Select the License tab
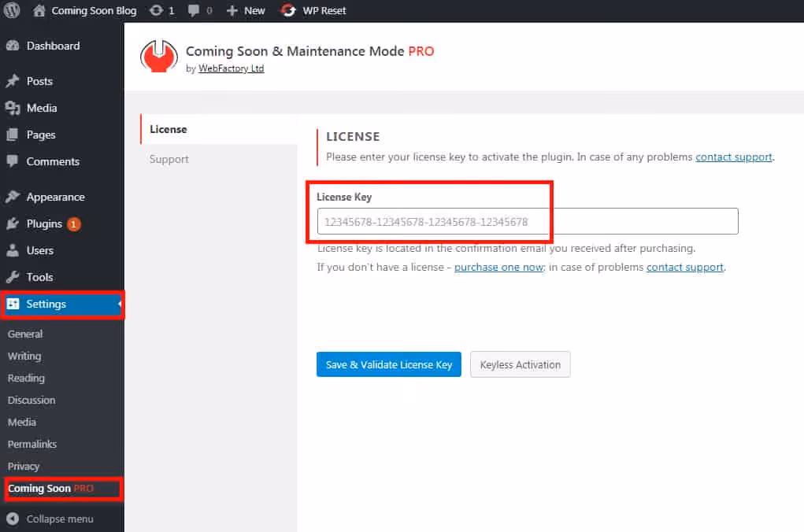The width and height of the screenshot is (804, 532). 218,129
